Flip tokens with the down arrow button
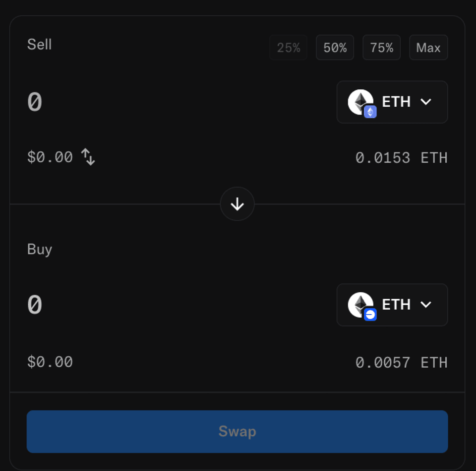 pyautogui.click(x=238, y=204)
